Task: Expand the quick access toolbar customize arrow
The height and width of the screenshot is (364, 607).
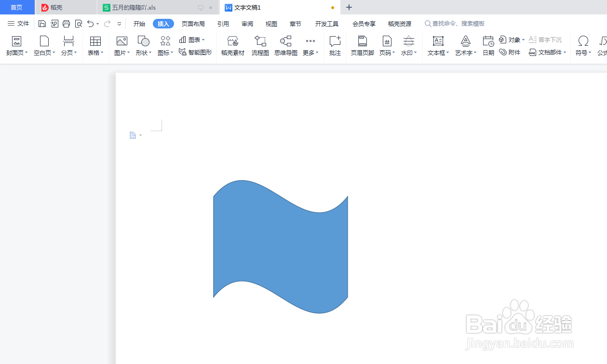Action: (x=120, y=24)
